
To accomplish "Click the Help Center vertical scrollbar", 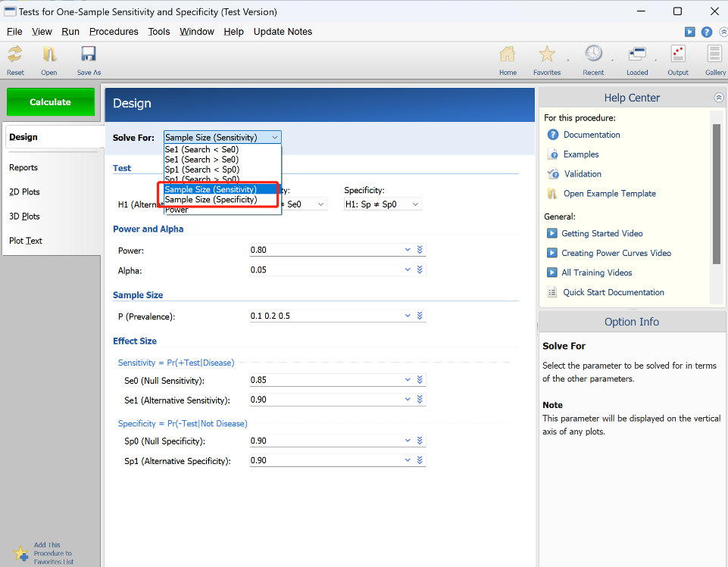I will tap(717, 195).
